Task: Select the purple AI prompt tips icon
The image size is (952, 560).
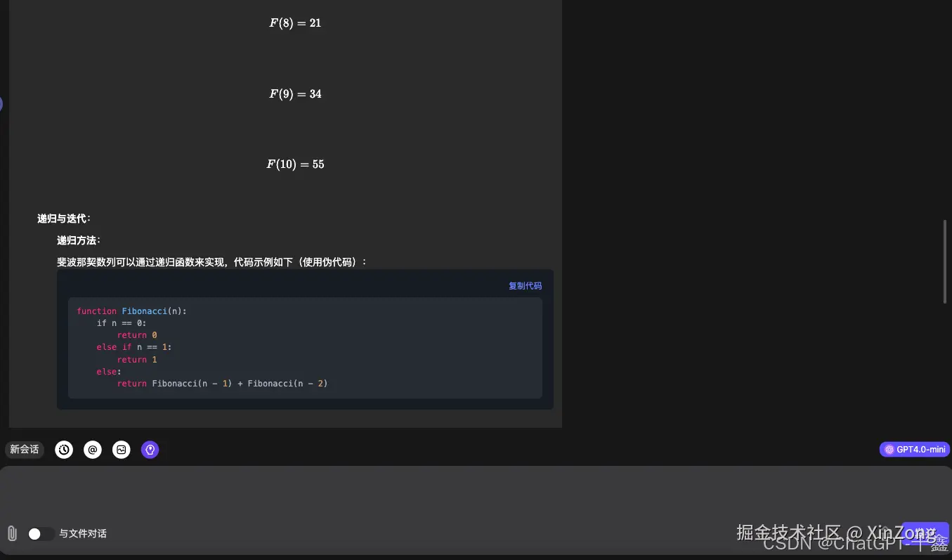Action: coord(150,449)
